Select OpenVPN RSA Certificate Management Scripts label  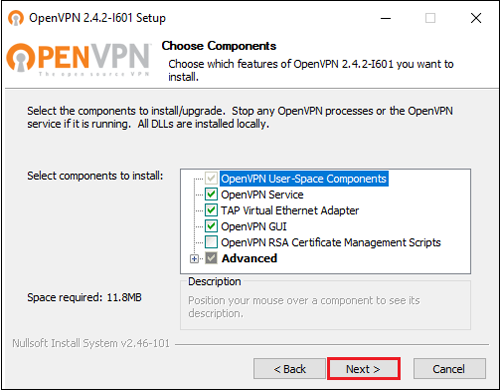(331, 243)
